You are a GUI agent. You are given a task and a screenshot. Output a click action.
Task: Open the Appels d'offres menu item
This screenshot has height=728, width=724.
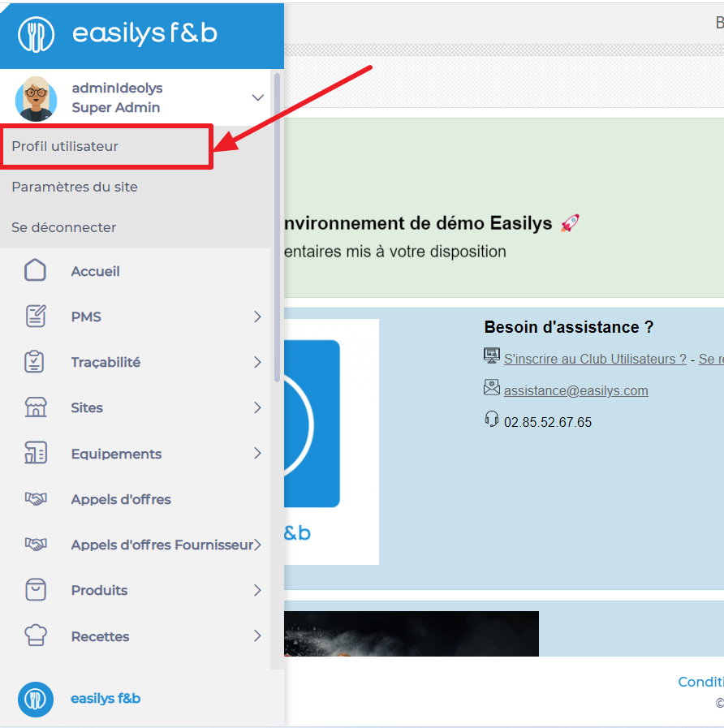click(121, 499)
